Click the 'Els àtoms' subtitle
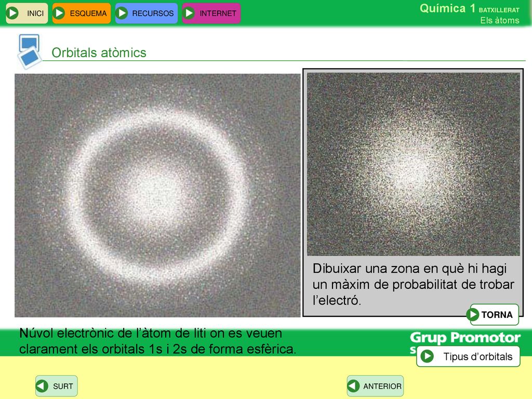The width and height of the screenshot is (532, 399). (x=499, y=20)
